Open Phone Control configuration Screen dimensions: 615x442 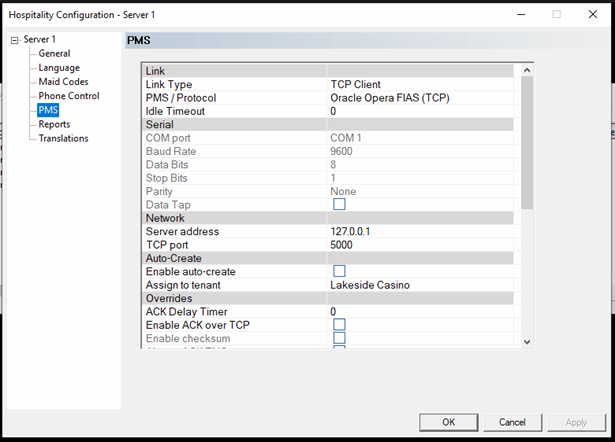click(x=69, y=96)
